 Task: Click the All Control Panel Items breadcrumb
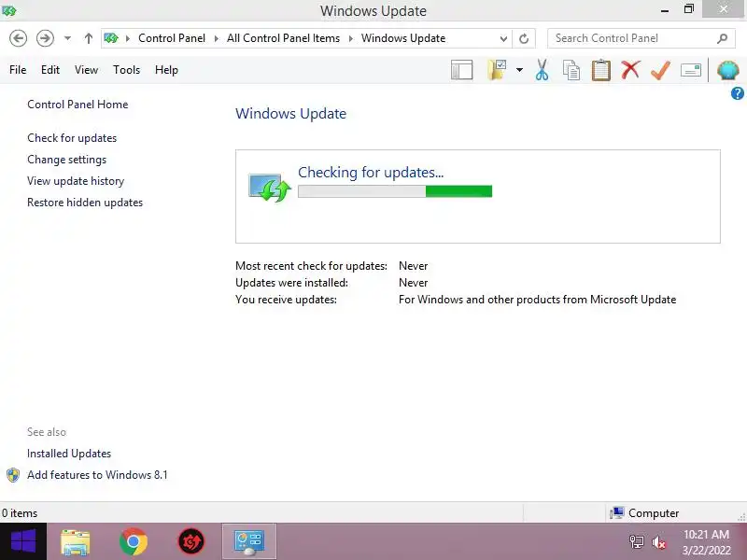click(x=283, y=38)
